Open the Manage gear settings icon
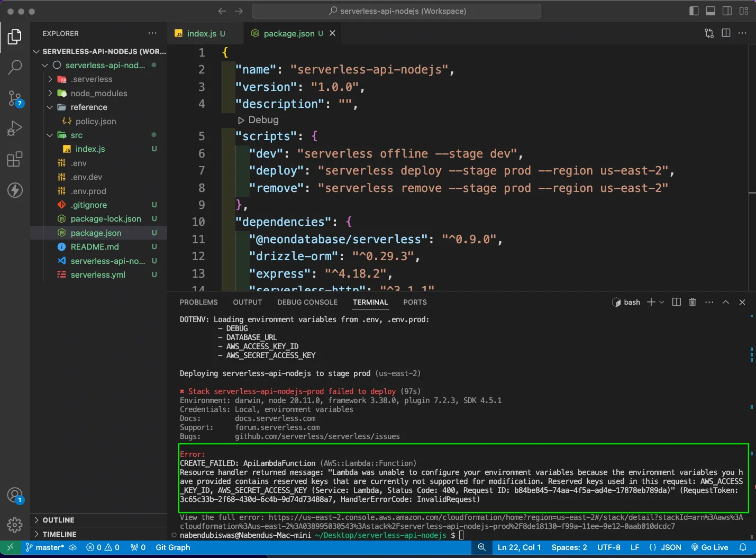756x558 pixels. pyautogui.click(x=15, y=525)
